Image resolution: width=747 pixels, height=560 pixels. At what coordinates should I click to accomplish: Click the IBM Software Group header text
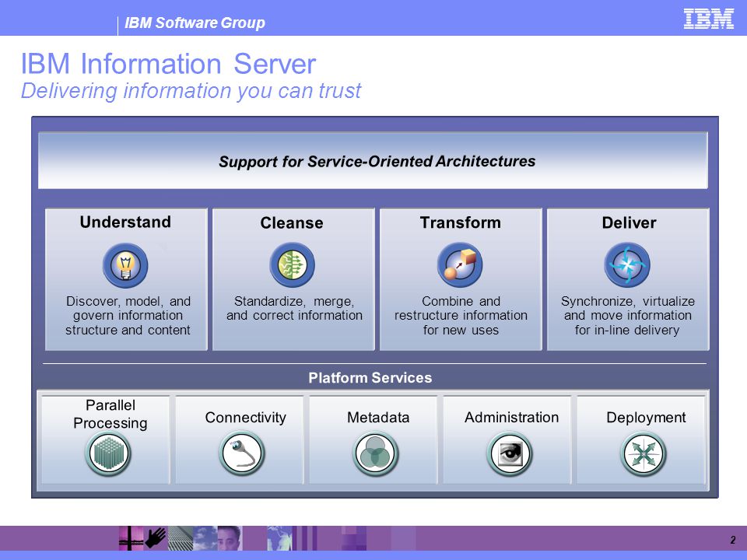tap(195, 23)
